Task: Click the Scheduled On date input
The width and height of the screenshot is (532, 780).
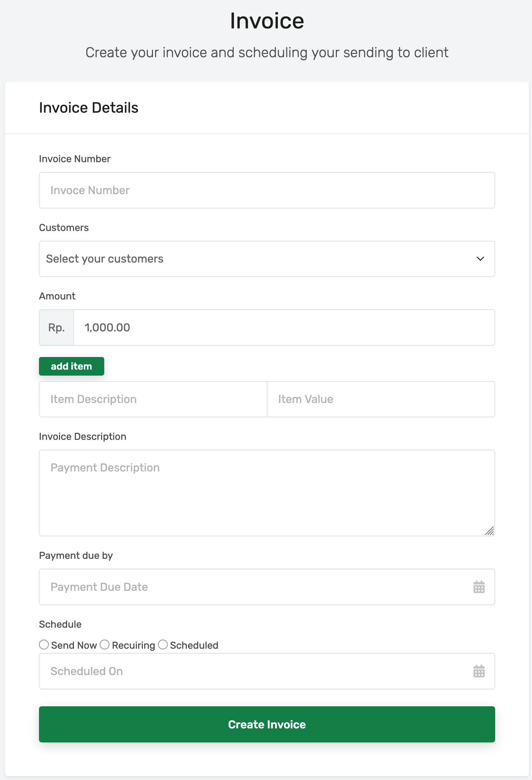Action: (x=253, y=671)
